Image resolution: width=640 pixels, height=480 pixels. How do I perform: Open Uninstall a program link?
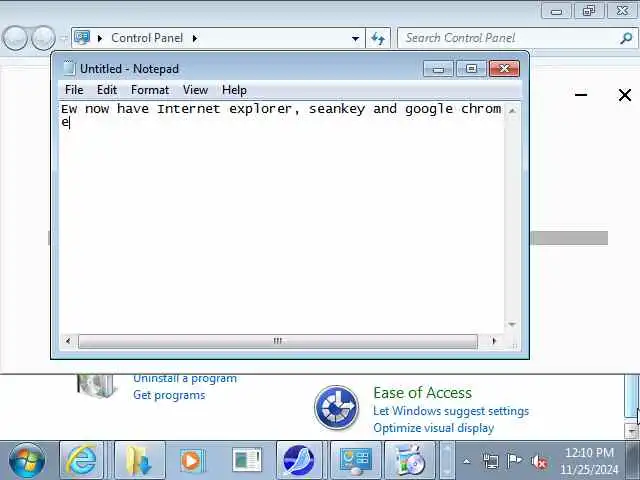185,378
